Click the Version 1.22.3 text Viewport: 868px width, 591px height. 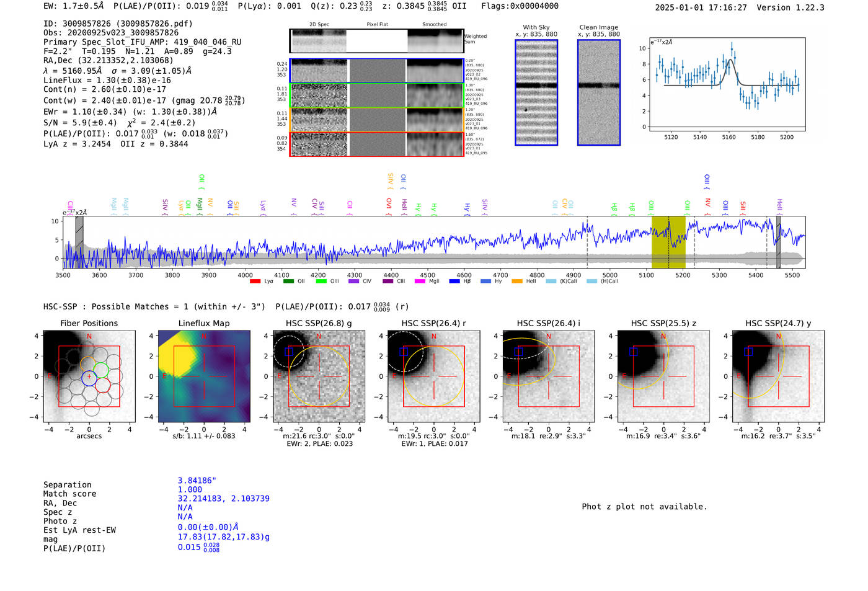click(791, 7)
